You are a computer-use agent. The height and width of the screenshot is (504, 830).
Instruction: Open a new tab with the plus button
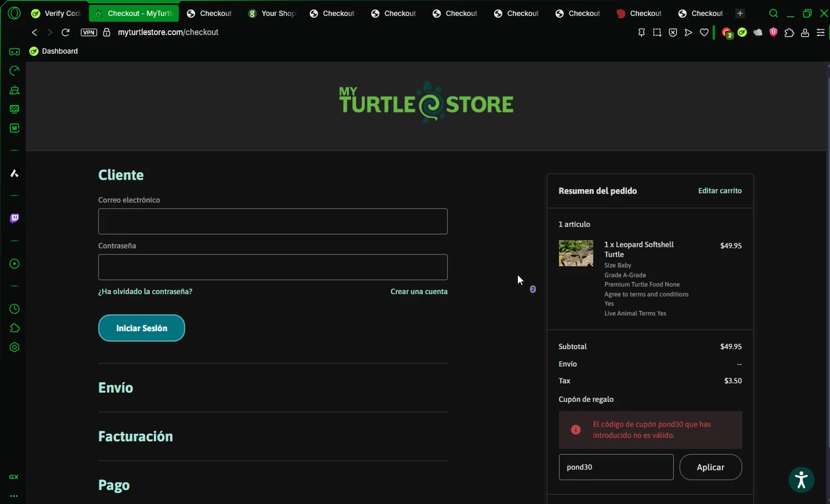pos(740,13)
